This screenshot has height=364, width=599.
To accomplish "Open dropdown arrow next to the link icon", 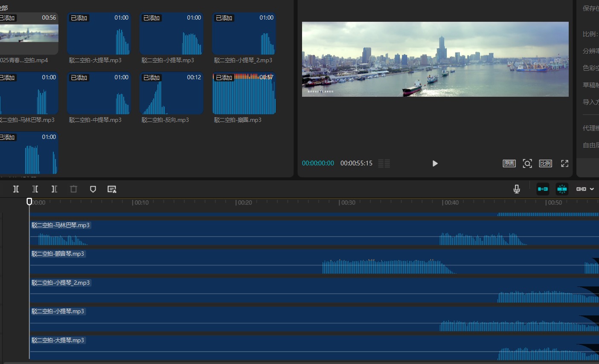I will 592,189.
